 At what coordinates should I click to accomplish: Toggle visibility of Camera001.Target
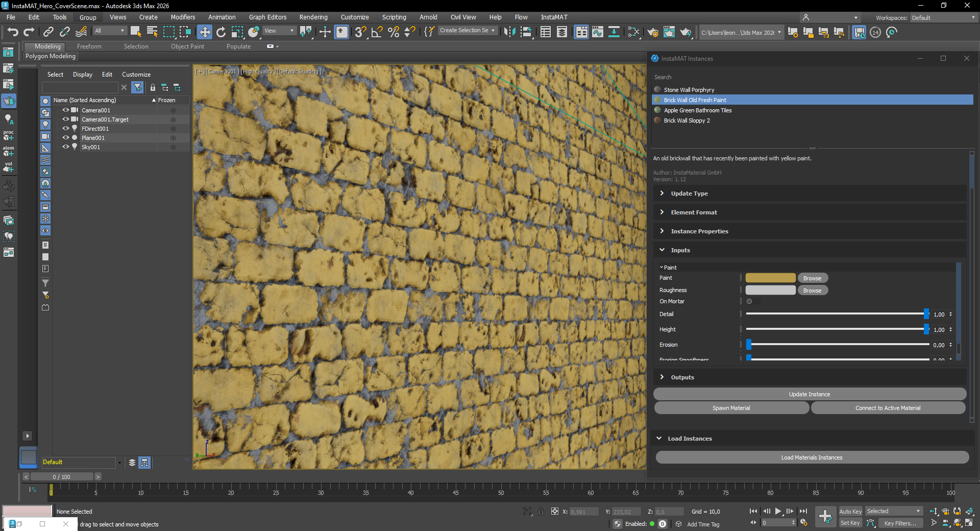[x=66, y=119]
